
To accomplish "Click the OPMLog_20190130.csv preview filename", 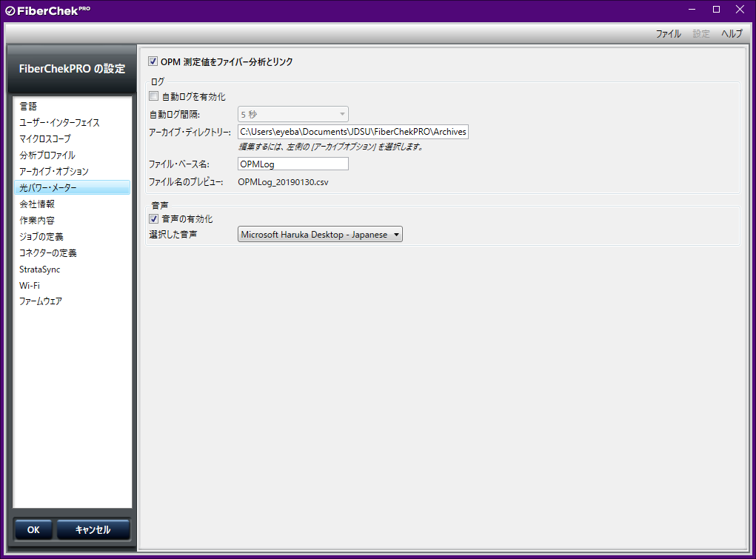I will pyautogui.click(x=283, y=182).
